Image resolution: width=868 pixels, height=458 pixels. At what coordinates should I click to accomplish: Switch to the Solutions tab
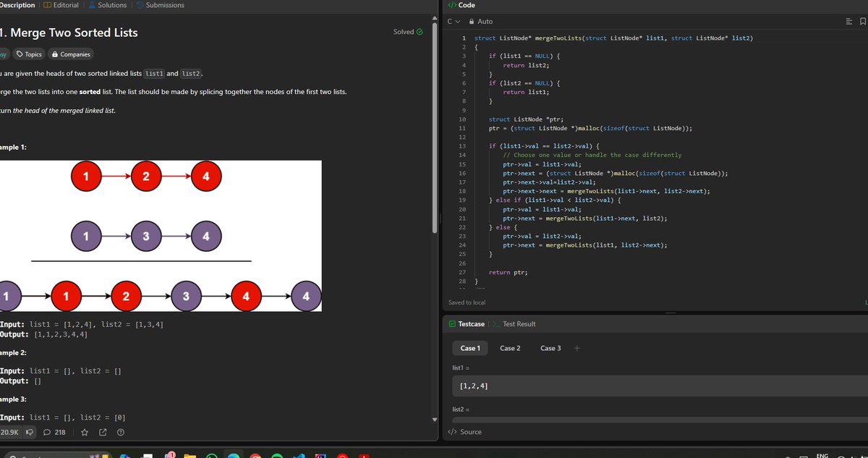(107, 5)
